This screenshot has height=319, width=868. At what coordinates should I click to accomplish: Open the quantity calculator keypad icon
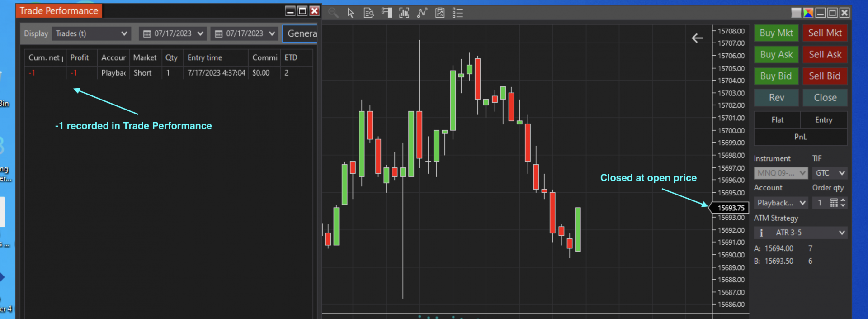coord(834,203)
